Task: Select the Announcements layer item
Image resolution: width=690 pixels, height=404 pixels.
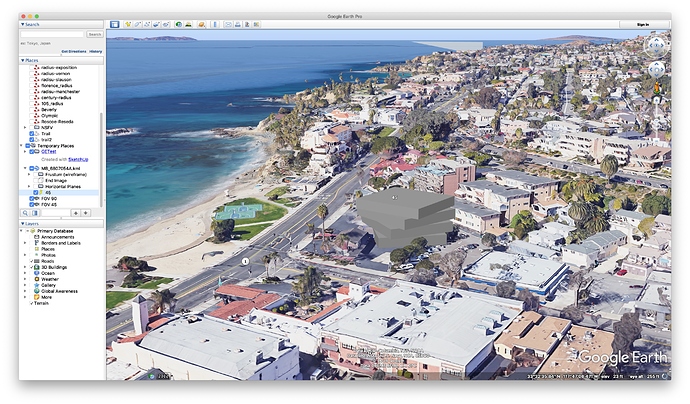Action: [58, 237]
